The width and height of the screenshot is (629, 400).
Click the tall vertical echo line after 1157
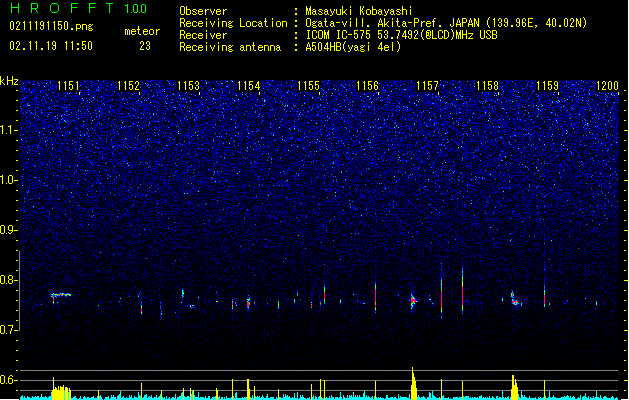coord(442,291)
